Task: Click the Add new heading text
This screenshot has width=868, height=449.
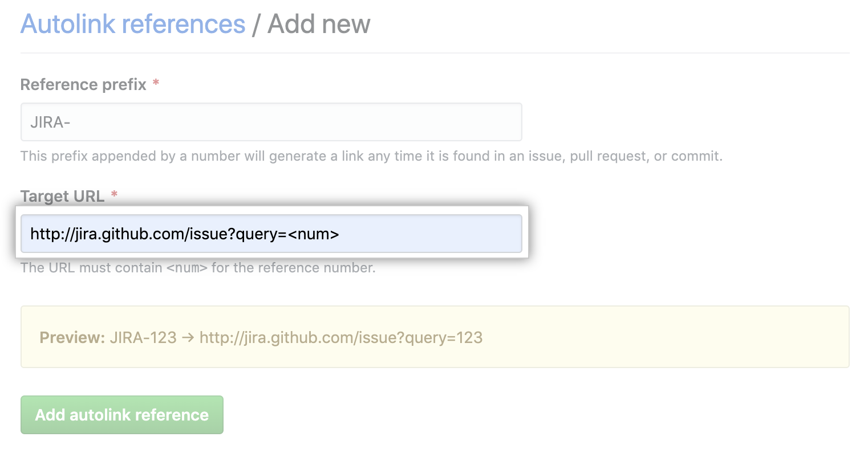Action: [319, 25]
